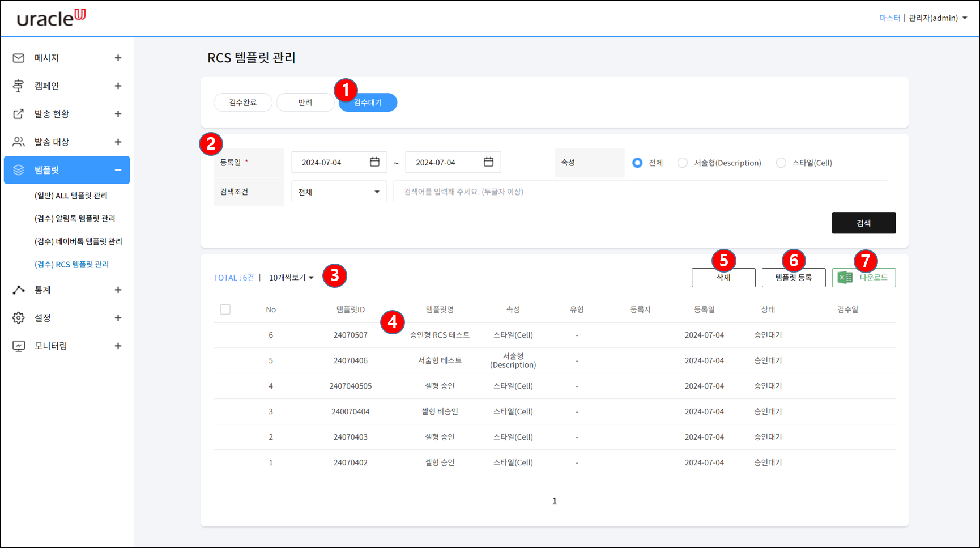Click the 상태 column header
The height and width of the screenshot is (548, 980).
(768, 309)
